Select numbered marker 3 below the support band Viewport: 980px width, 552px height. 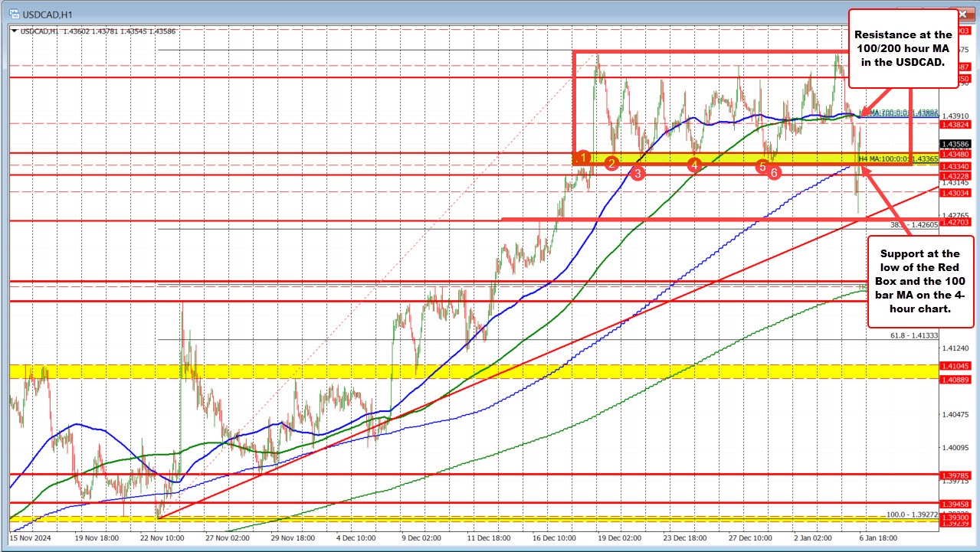point(637,174)
